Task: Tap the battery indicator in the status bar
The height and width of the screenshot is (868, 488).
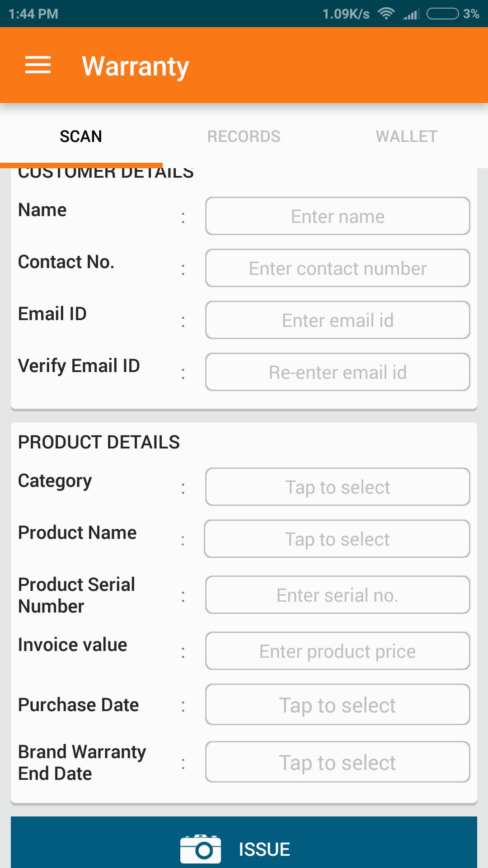Action: tap(443, 14)
